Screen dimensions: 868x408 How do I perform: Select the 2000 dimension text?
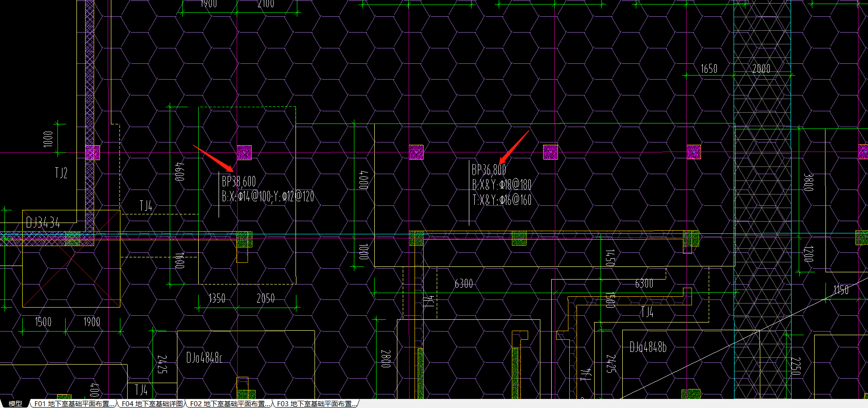pyautogui.click(x=761, y=69)
